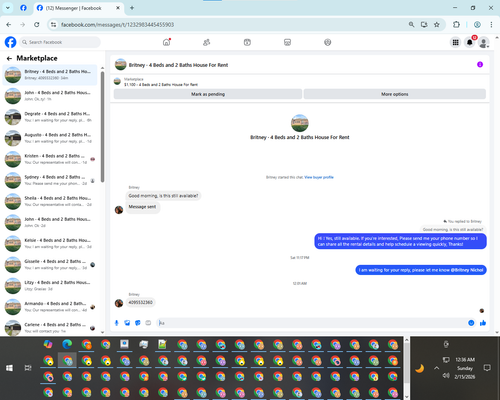Open the Copilot taskbar icon
The height and width of the screenshot is (400, 500).
(48, 344)
